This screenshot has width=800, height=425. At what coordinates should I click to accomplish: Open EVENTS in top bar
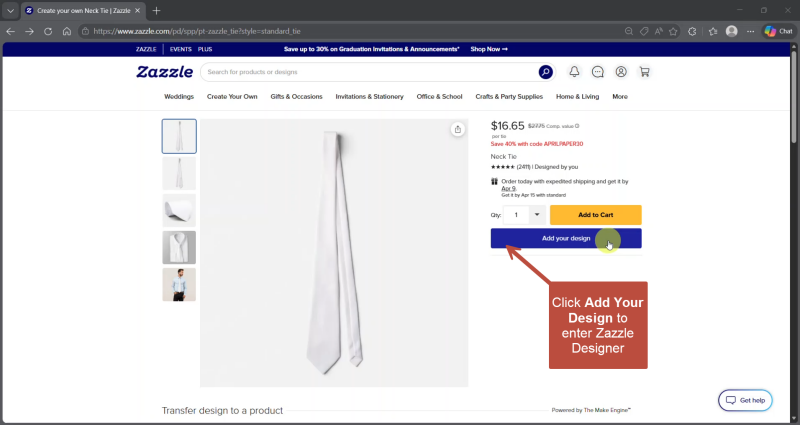click(x=181, y=49)
